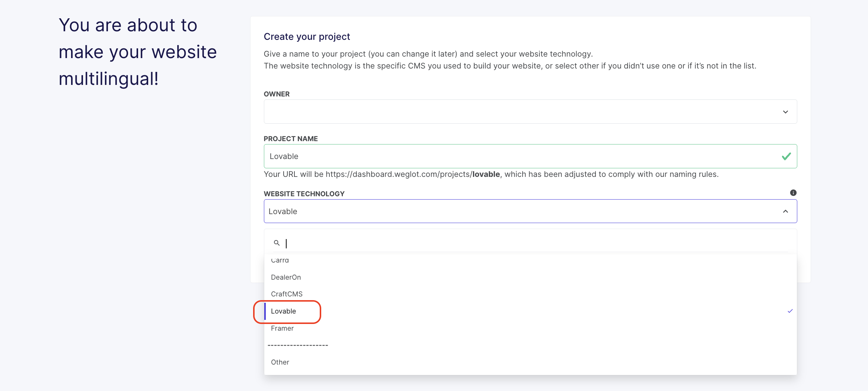
Task: Click the blue checkmark next to Lovable
Action: point(790,311)
